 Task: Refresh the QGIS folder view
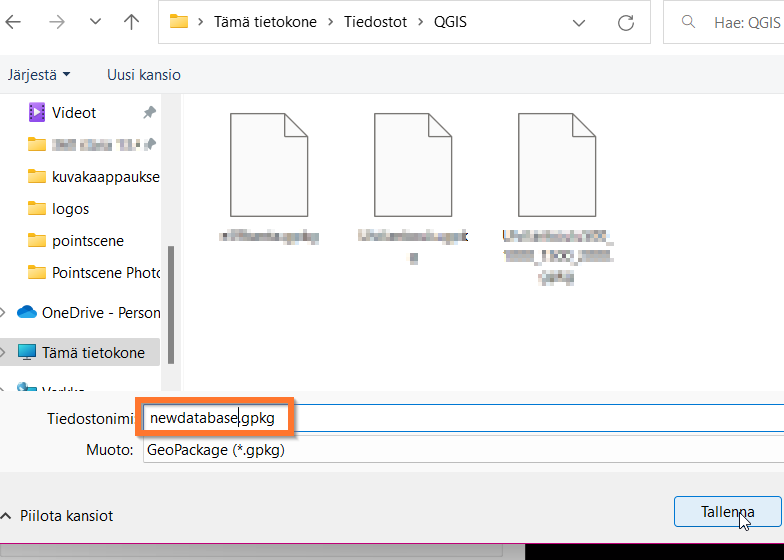coord(626,22)
